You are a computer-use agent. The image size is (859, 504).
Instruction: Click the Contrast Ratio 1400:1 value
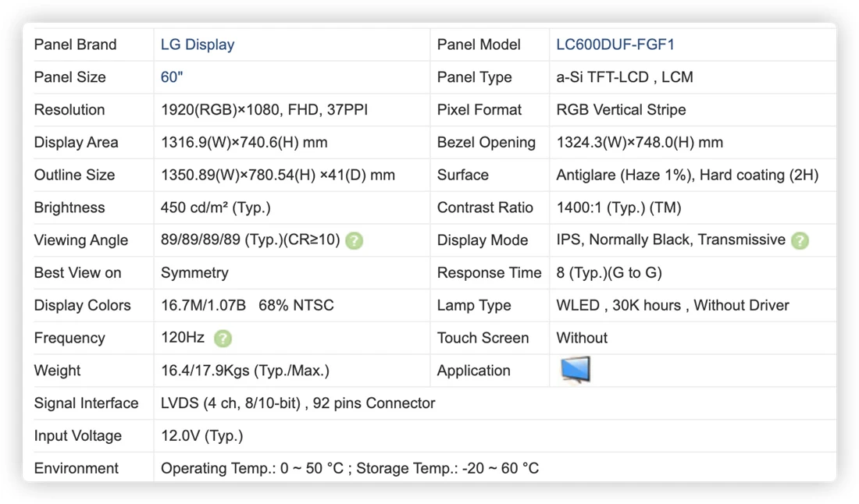[618, 208]
